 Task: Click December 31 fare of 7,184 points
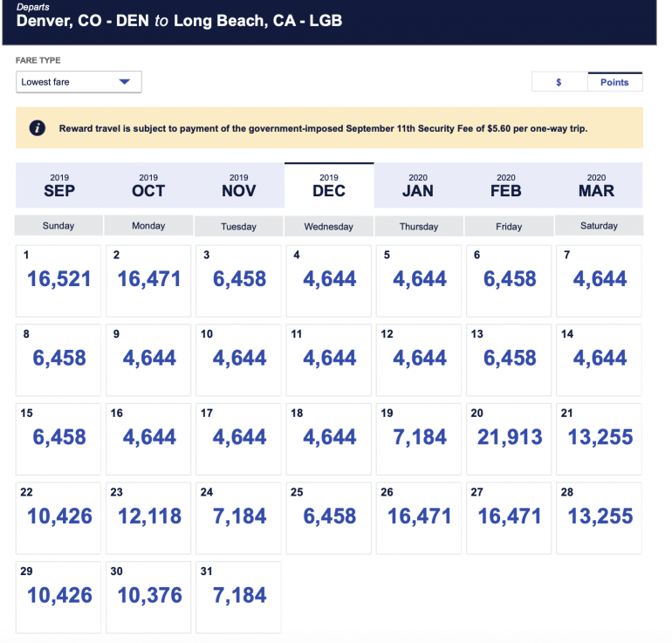(x=238, y=597)
